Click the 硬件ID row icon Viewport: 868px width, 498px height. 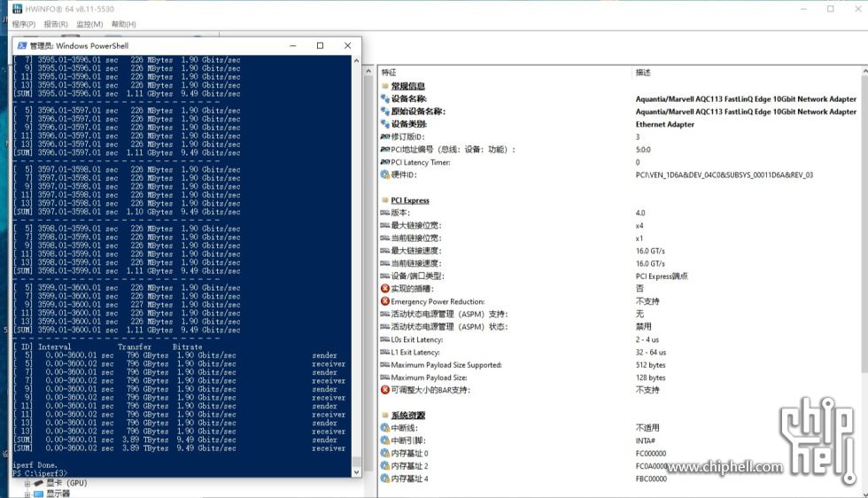coord(384,175)
